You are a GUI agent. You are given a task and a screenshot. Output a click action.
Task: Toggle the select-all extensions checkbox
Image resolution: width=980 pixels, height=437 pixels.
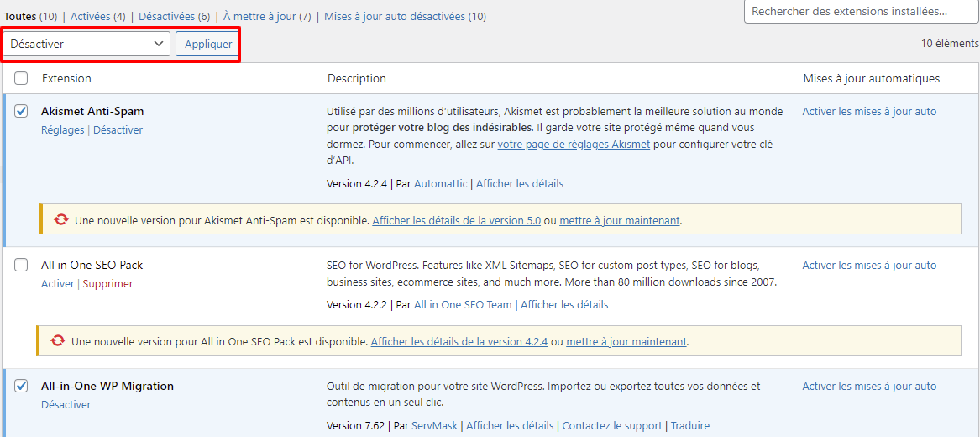[x=21, y=78]
